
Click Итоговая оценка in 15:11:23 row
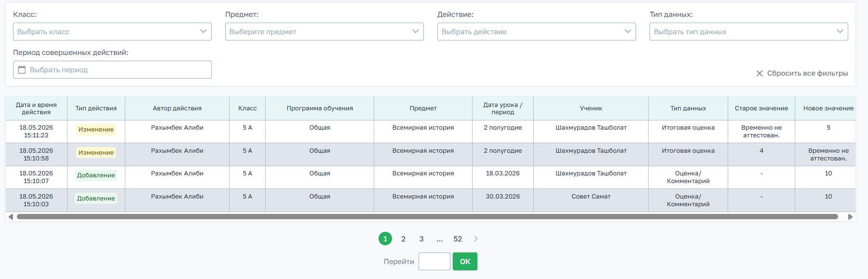[688, 128]
